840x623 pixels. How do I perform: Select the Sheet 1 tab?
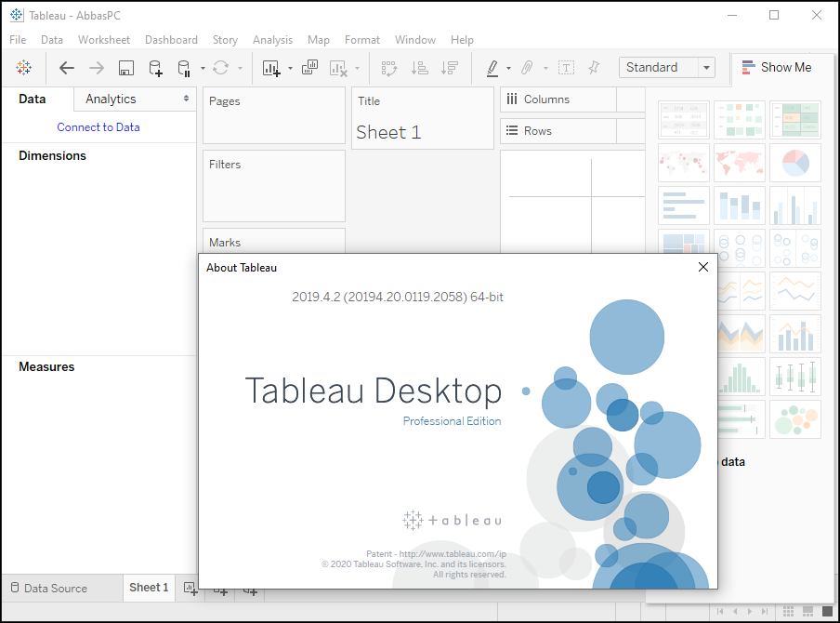(149, 588)
